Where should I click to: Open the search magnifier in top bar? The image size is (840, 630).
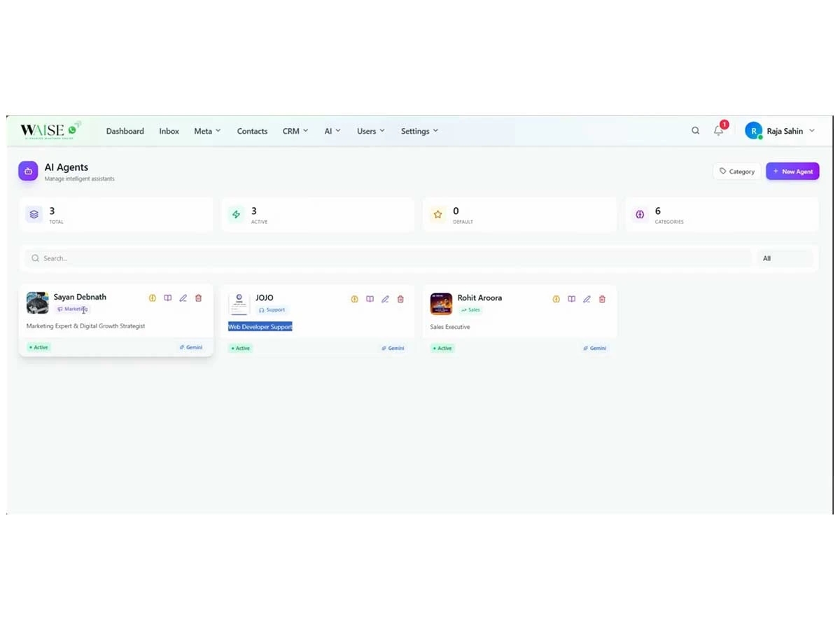click(x=695, y=131)
